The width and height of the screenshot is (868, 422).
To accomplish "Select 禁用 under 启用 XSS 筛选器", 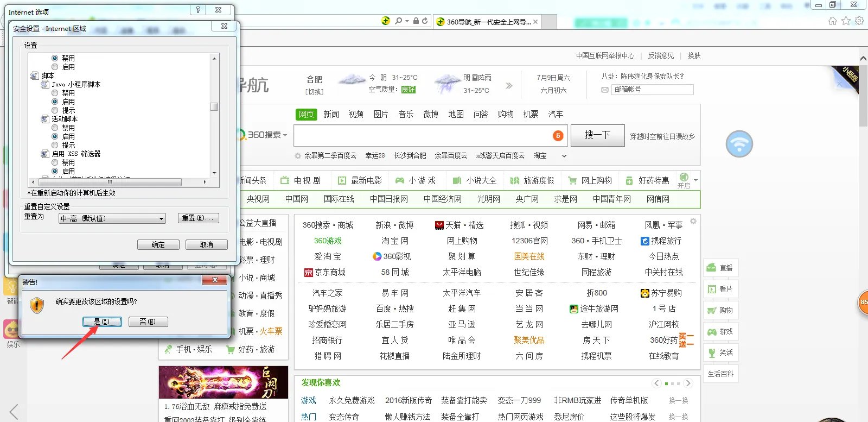I will pyautogui.click(x=55, y=162).
